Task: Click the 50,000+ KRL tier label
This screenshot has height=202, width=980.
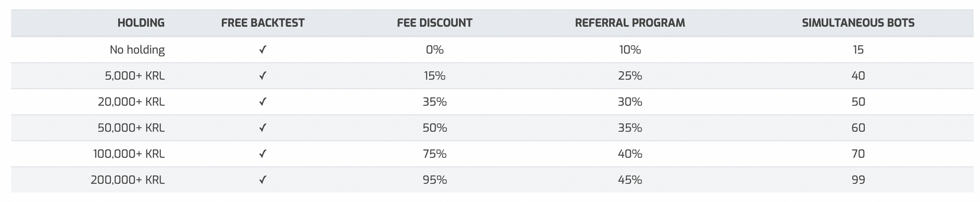Action: [131, 128]
